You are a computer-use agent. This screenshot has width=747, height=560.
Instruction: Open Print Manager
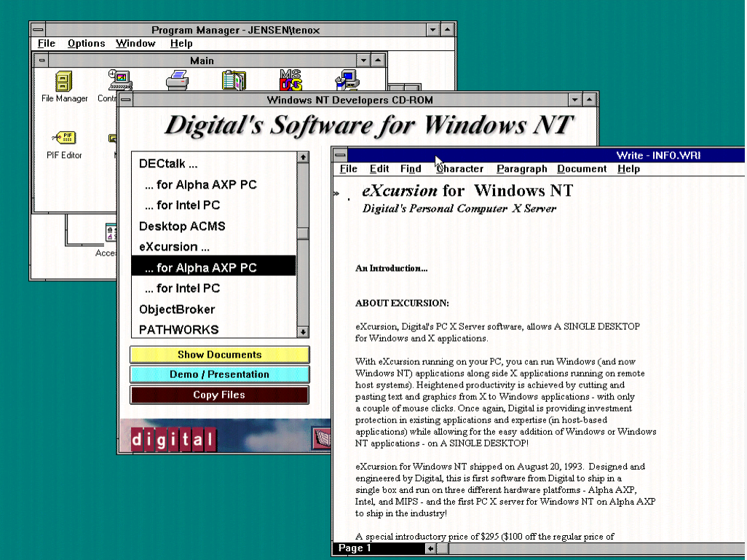(177, 80)
